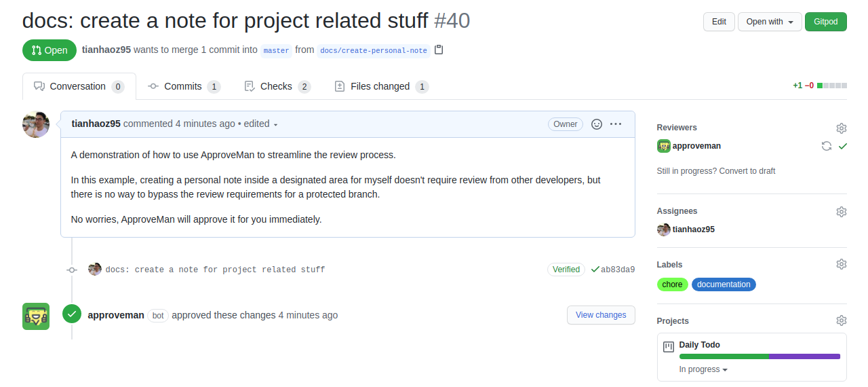The image size is (868, 387).
Task: Select the chore label
Action: pos(673,284)
